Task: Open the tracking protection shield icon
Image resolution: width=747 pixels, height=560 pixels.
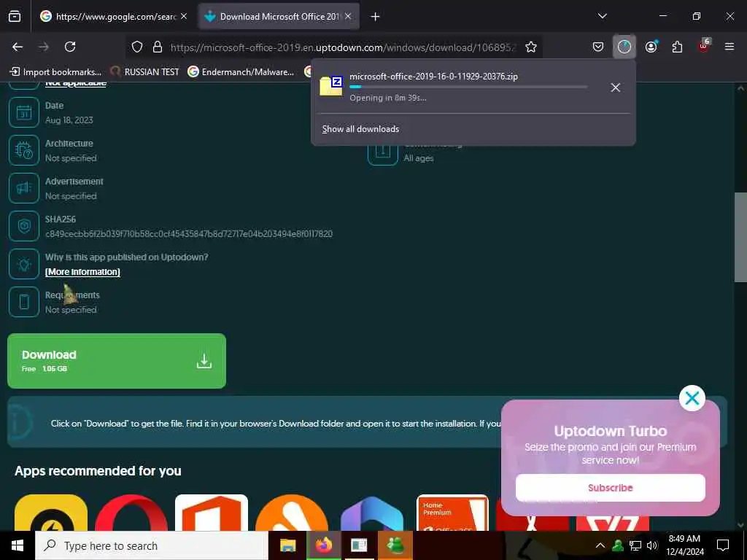Action: (137, 47)
